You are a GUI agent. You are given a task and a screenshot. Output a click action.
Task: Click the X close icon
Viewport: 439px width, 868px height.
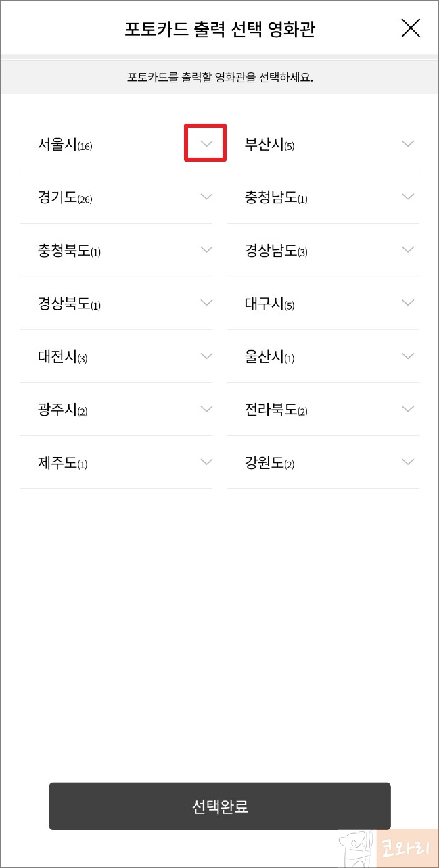tap(411, 28)
